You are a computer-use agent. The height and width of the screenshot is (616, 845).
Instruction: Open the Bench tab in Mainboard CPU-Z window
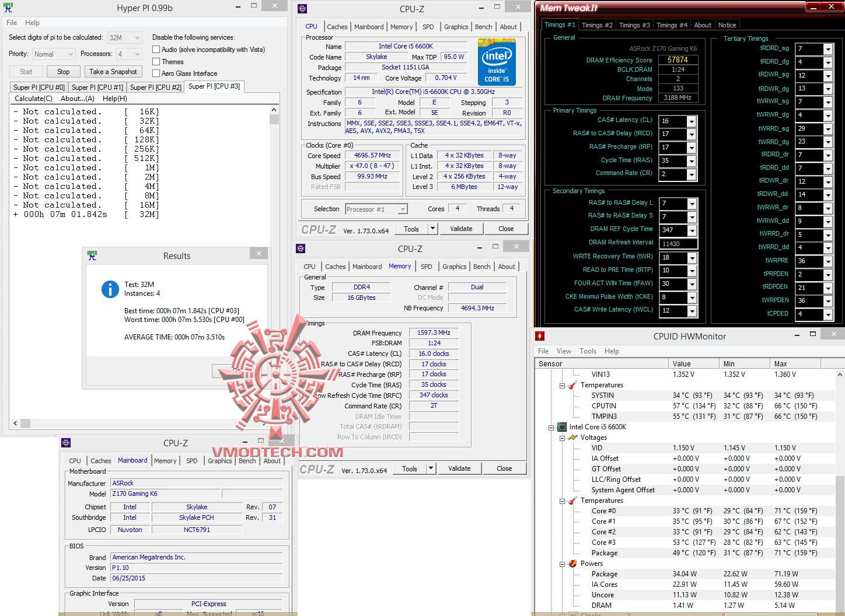pyautogui.click(x=247, y=461)
